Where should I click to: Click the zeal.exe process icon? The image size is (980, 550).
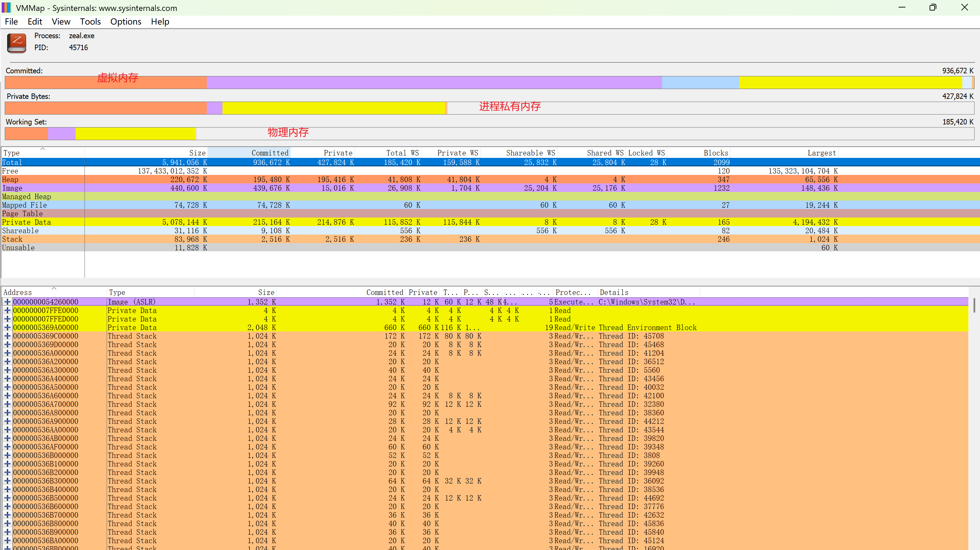tap(17, 43)
